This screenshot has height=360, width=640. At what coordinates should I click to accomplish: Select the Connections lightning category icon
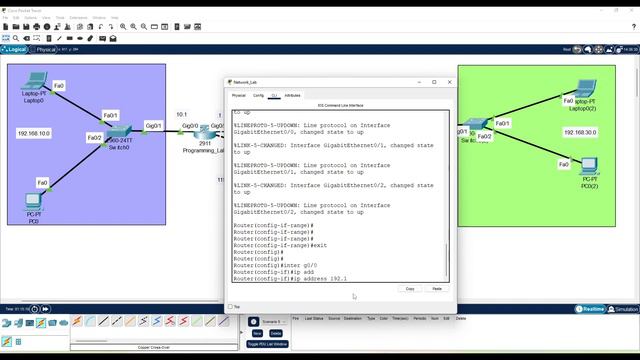(x=41, y=323)
